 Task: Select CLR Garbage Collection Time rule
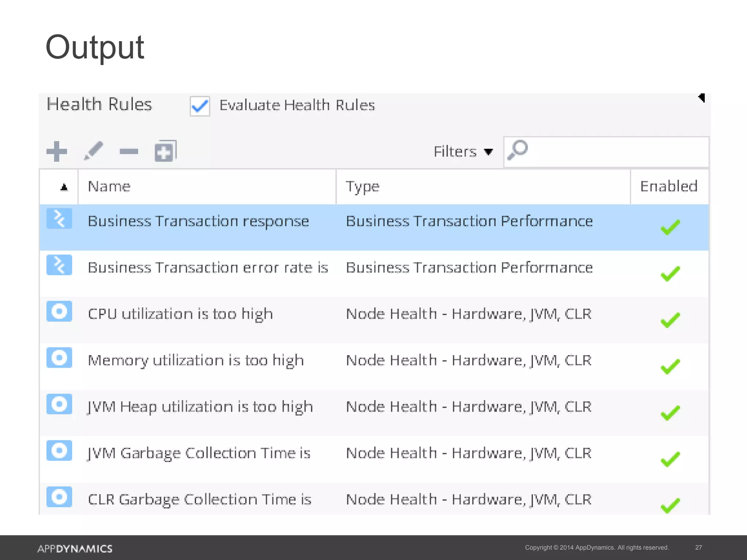200,499
